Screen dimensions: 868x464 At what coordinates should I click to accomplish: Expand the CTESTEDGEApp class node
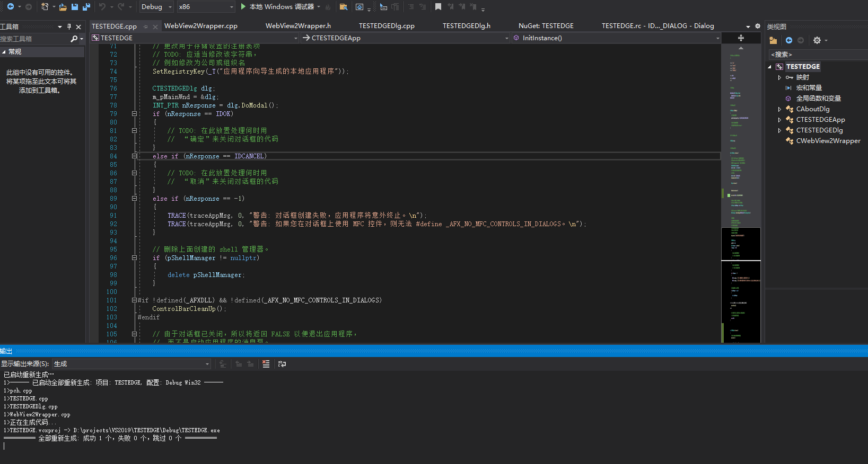coord(779,120)
